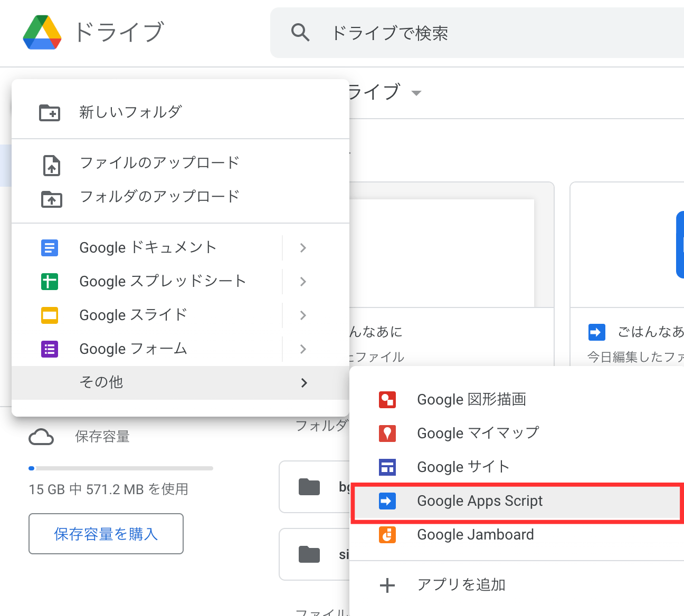Click the Google スプレッドシート green icon

50,281
